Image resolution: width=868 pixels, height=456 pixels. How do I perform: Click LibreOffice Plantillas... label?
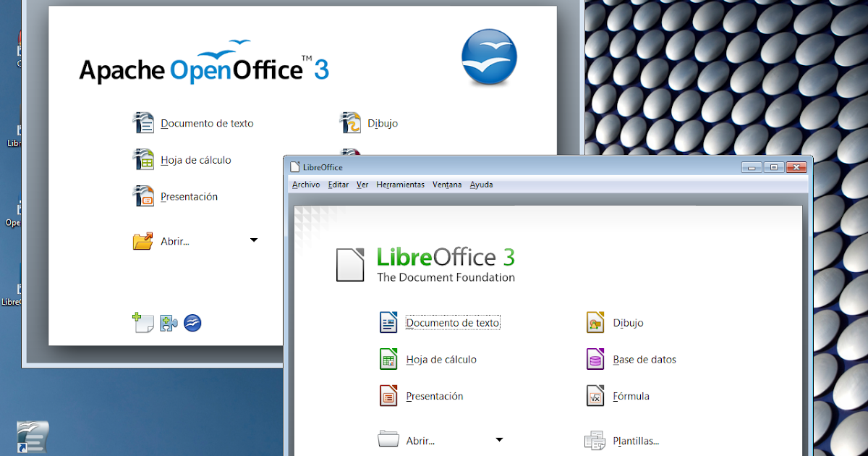point(636,441)
